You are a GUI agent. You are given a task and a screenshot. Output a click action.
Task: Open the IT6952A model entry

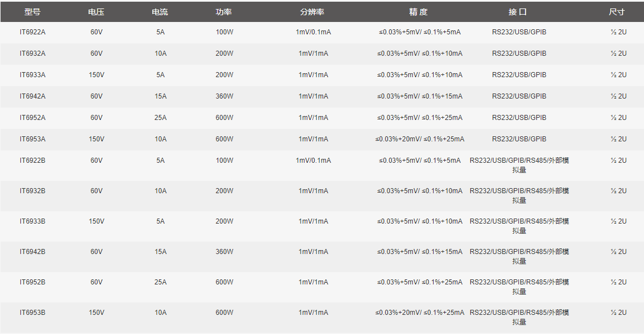(x=33, y=118)
